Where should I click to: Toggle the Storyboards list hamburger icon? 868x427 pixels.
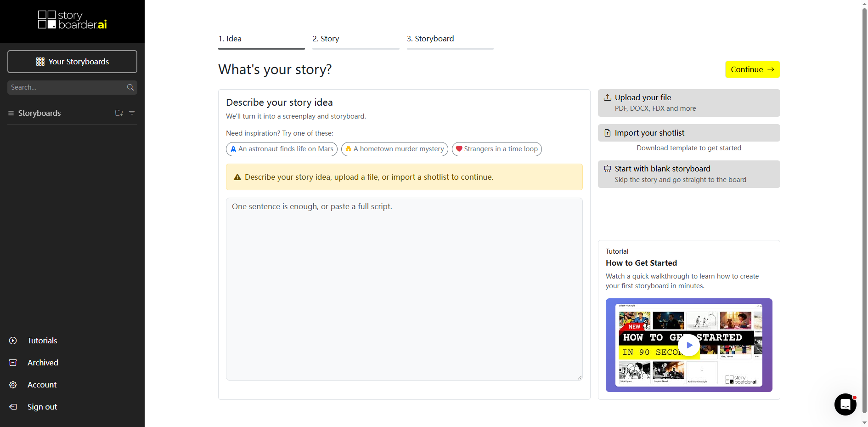pyautogui.click(x=11, y=113)
